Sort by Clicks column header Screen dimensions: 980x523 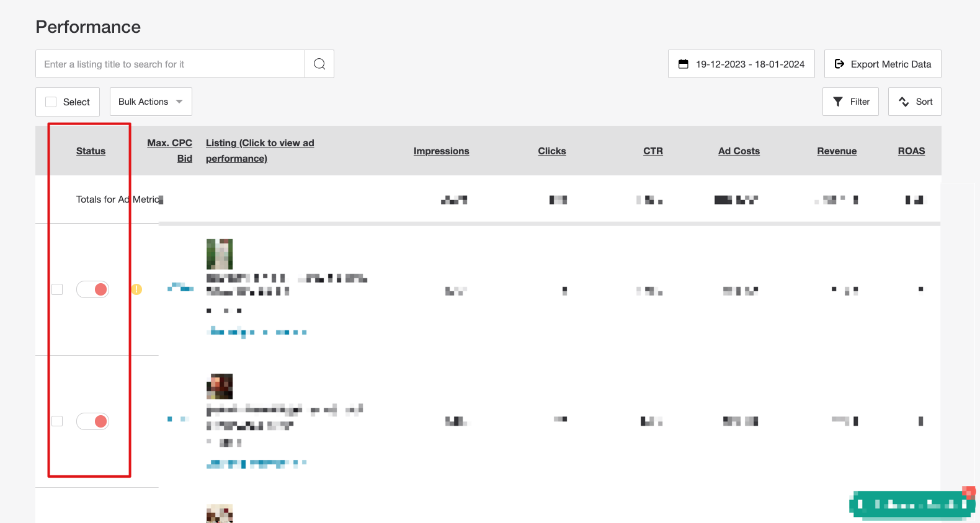(552, 151)
